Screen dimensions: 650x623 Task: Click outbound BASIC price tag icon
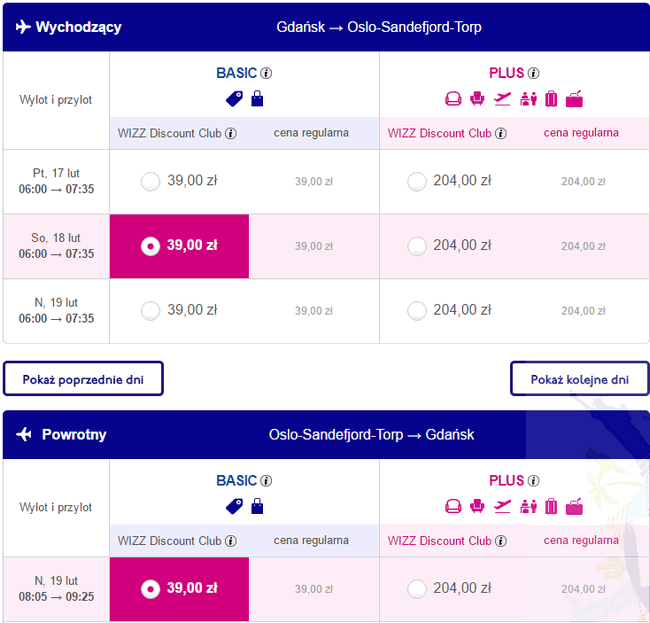tap(234, 99)
